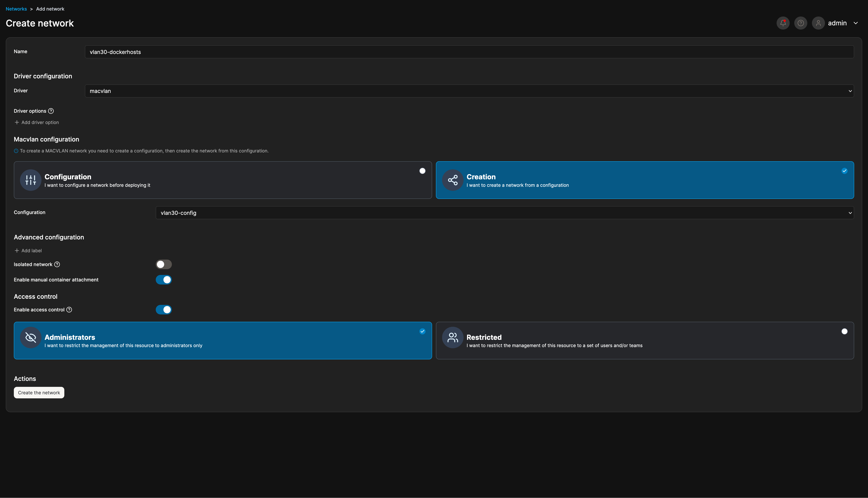Click the Administrators card description text
This screenshot has width=868, height=498.
pyautogui.click(x=123, y=345)
